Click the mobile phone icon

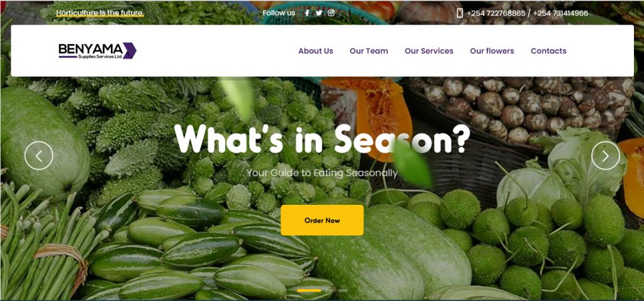click(460, 13)
